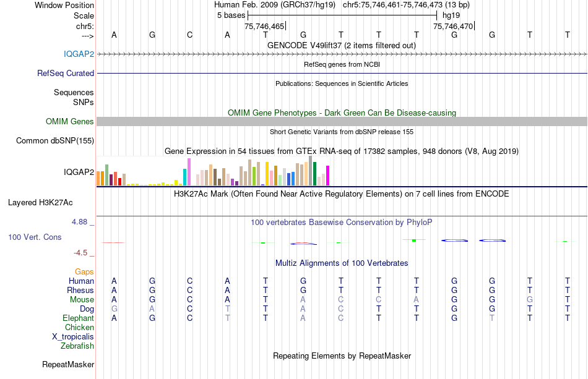This screenshot has width=588, height=379.
Task: Click the Human species label
Action: (x=81, y=281)
